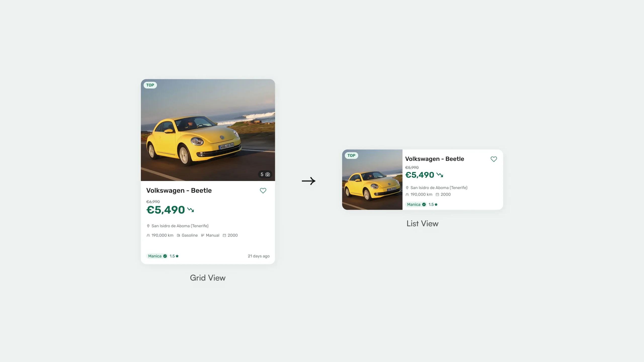Click the location pin icon in grid card
The width and height of the screenshot is (644, 362).
pos(148,226)
